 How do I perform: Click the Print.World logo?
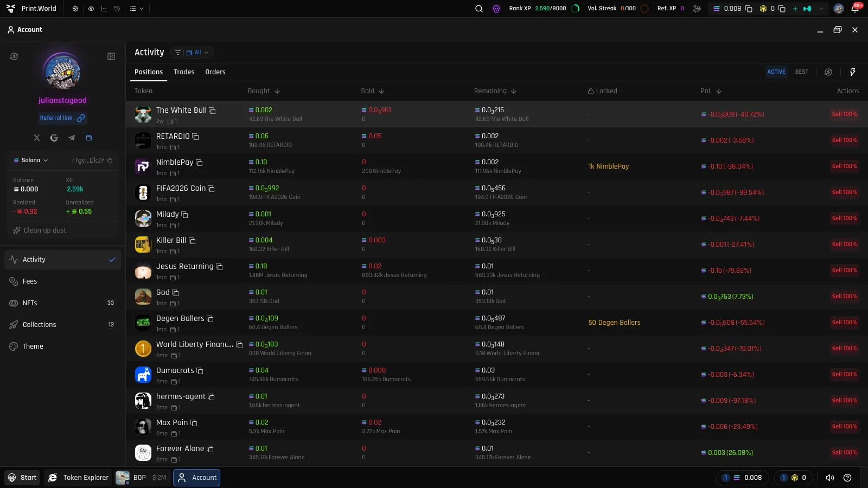tap(31, 9)
